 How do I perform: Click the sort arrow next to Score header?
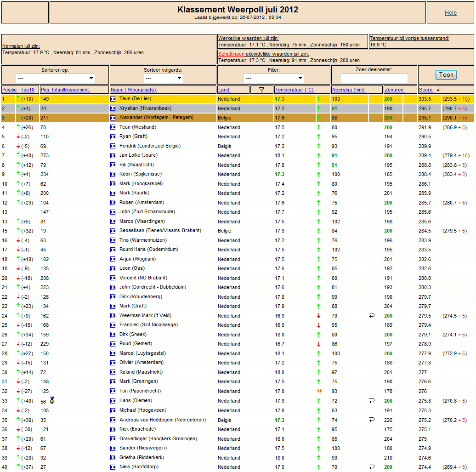tap(438, 89)
